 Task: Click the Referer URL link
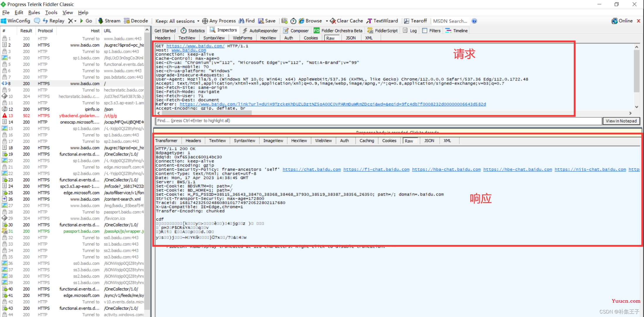click(x=333, y=104)
